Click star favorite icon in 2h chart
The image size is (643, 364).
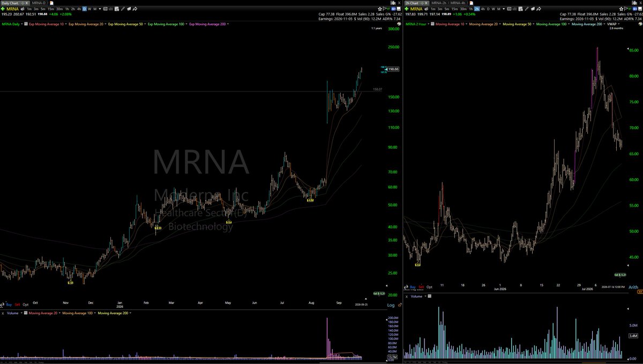(x=622, y=9)
